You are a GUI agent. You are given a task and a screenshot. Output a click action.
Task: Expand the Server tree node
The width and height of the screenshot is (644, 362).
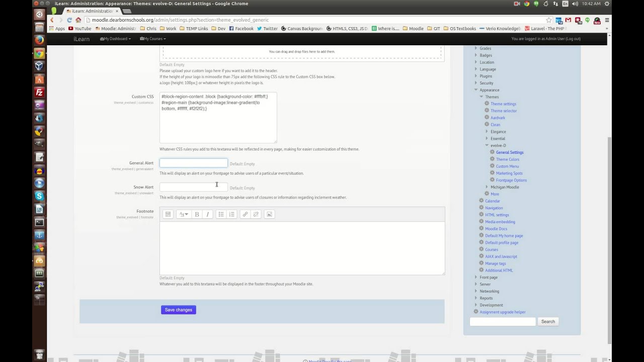pos(476,284)
